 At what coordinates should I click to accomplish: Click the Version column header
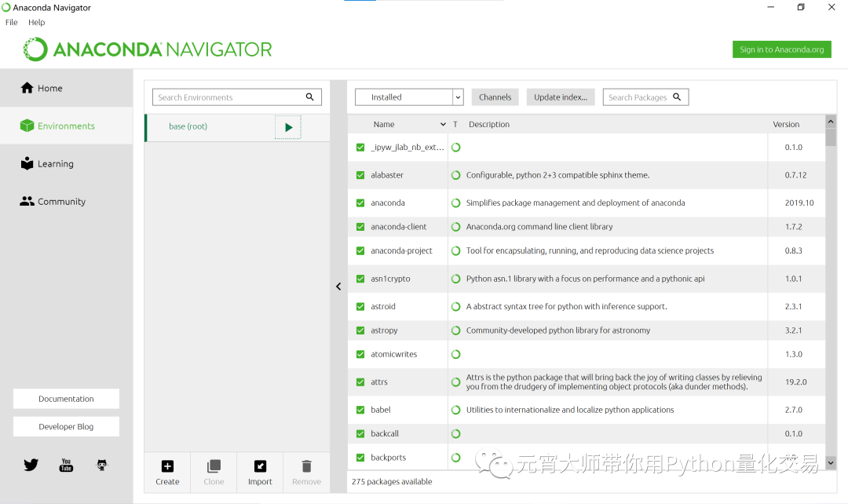(786, 124)
